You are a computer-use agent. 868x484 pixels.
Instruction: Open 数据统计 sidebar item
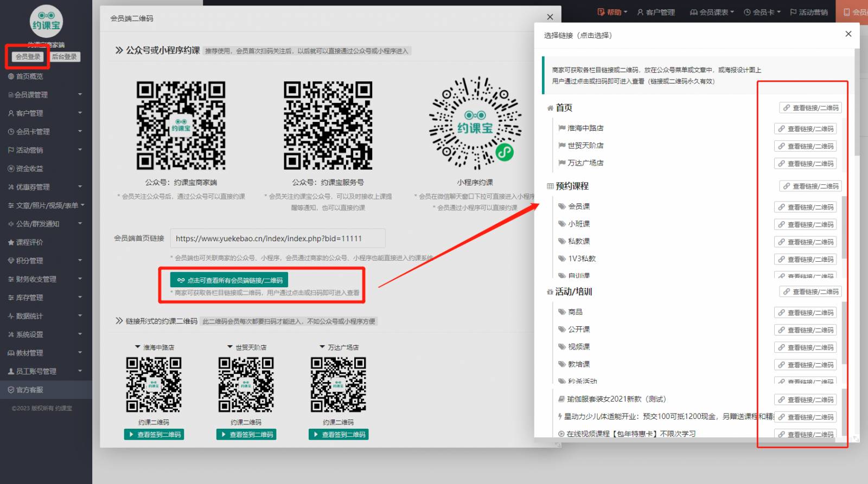point(46,316)
